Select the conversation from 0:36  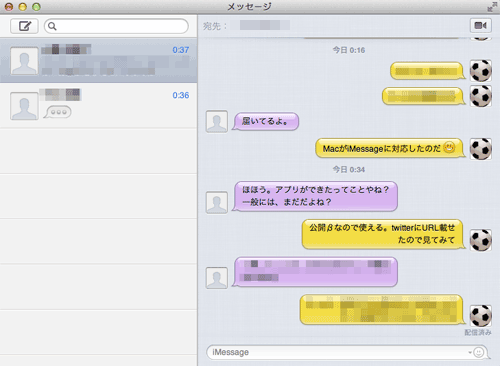(99, 105)
